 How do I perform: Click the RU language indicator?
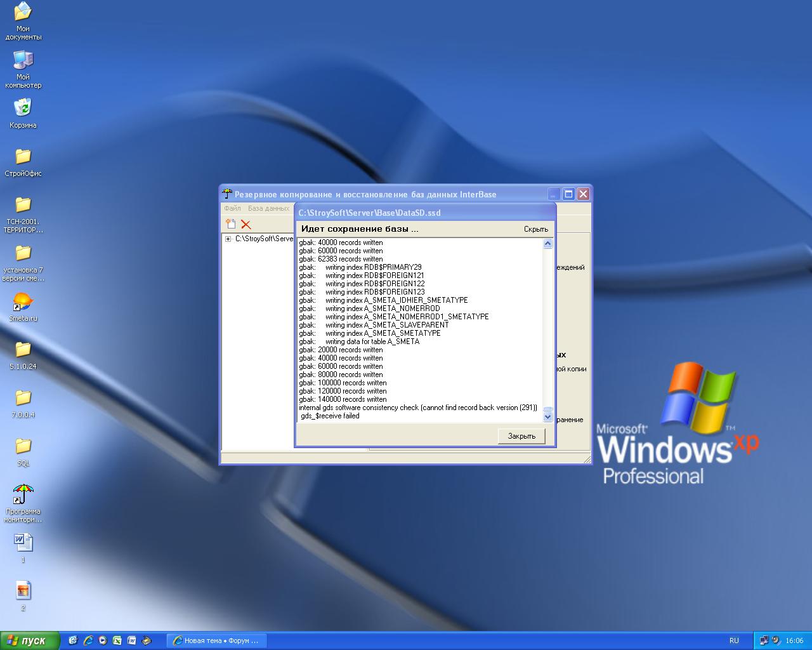734,640
